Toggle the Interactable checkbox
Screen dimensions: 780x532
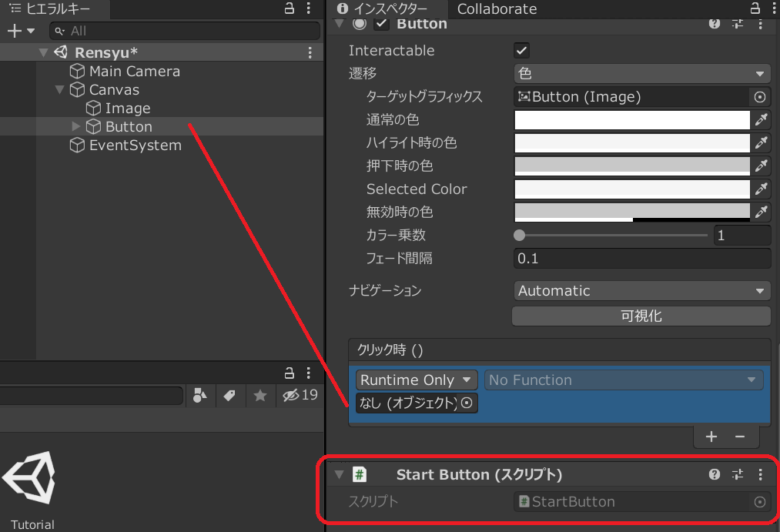coord(521,51)
